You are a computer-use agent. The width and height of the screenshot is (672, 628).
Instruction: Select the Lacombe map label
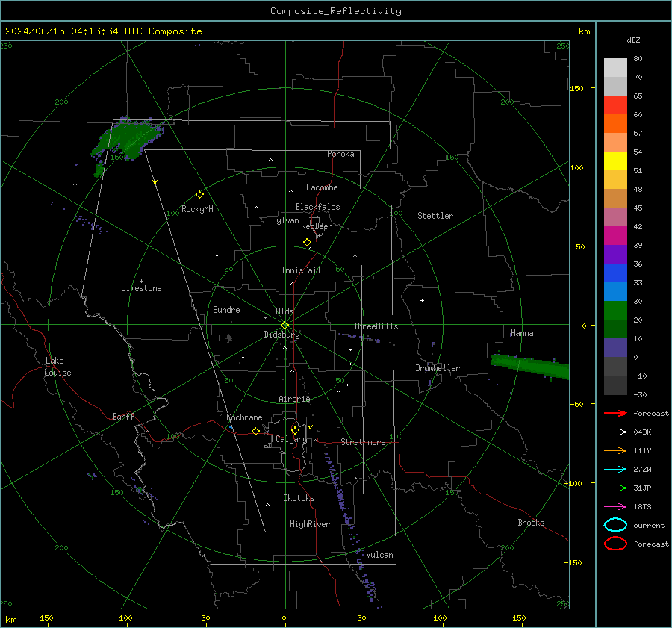pyautogui.click(x=322, y=187)
